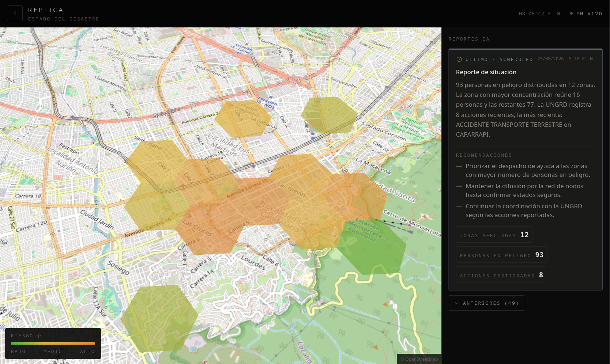
Task: Click the RECOMENDACIONES label
Action: [x=484, y=155]
